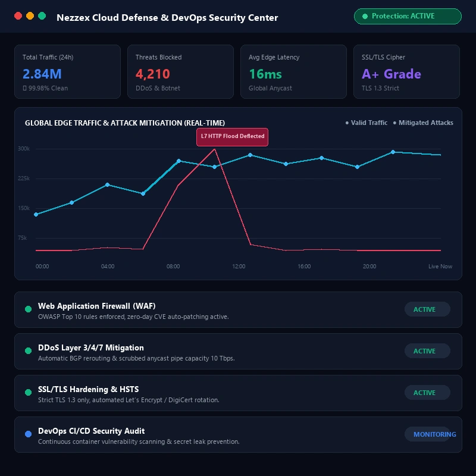Click the ACTIVE badge for DDoS Mitigation
The image size is (476, 476).
tap(427, 351)
